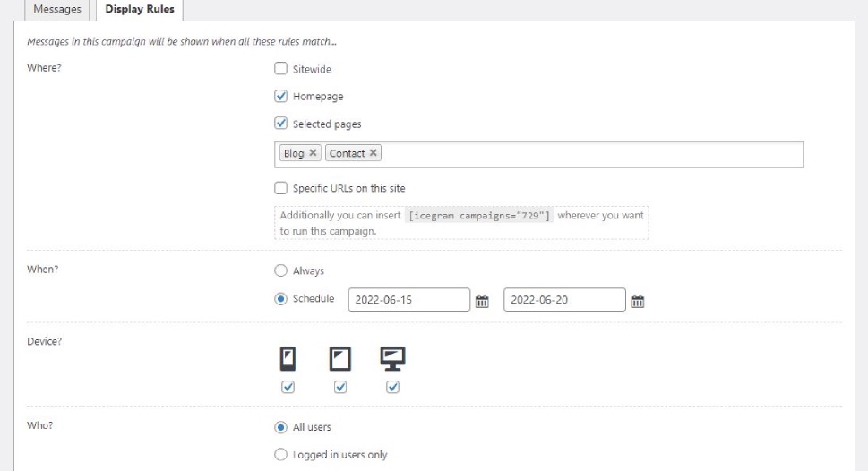868x471 pixels.
Task: Select the desktop monitor device icon
Action: pyautogui.click(x=392, y=359)
